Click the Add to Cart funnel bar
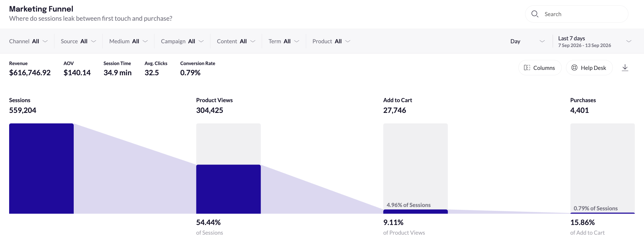The height and width of the screenshot is (243, 644). (415, 212)
